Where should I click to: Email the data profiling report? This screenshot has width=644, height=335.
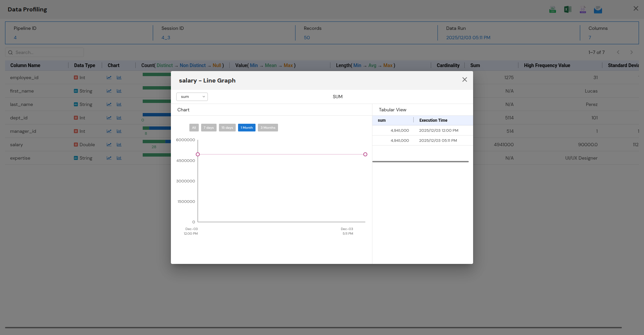pyautogui.click(x=598, y=9)
